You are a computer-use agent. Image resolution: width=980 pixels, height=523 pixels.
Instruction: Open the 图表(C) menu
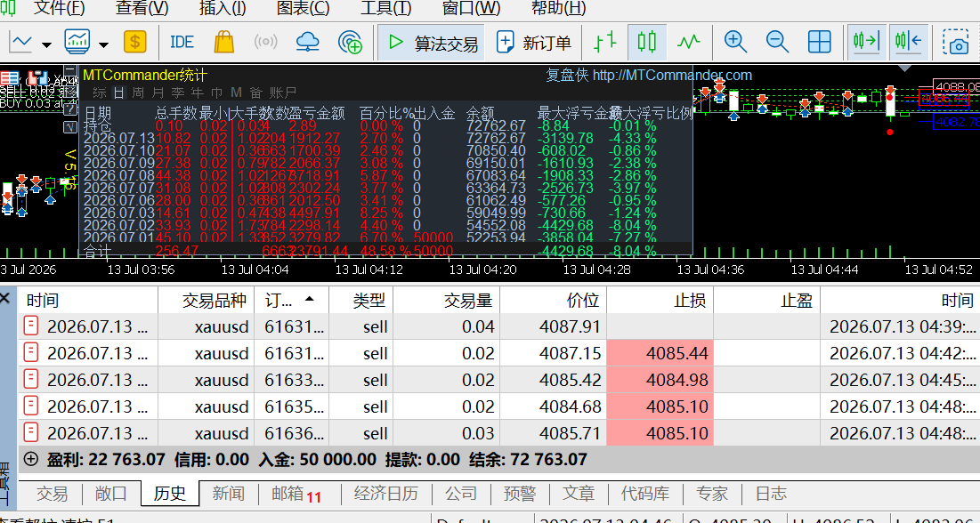[x=304, y=8]
